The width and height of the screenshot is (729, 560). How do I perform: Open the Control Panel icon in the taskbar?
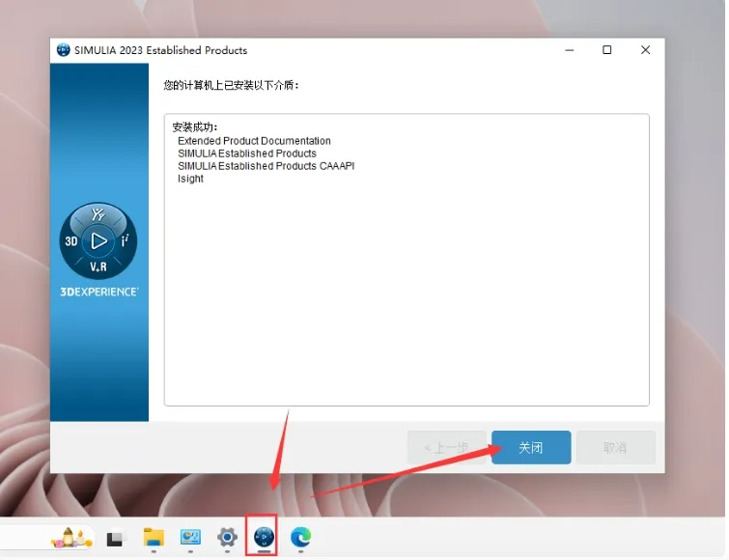pos(190,537)
